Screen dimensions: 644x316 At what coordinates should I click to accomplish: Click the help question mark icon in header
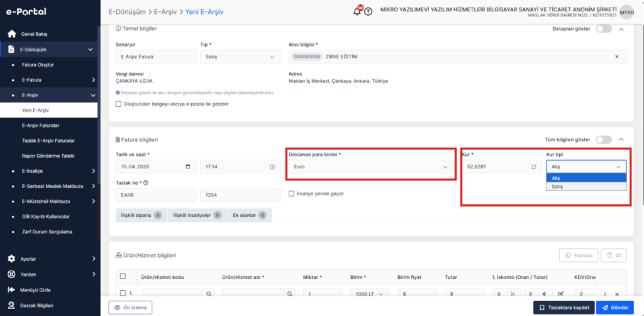pos(369,12)
